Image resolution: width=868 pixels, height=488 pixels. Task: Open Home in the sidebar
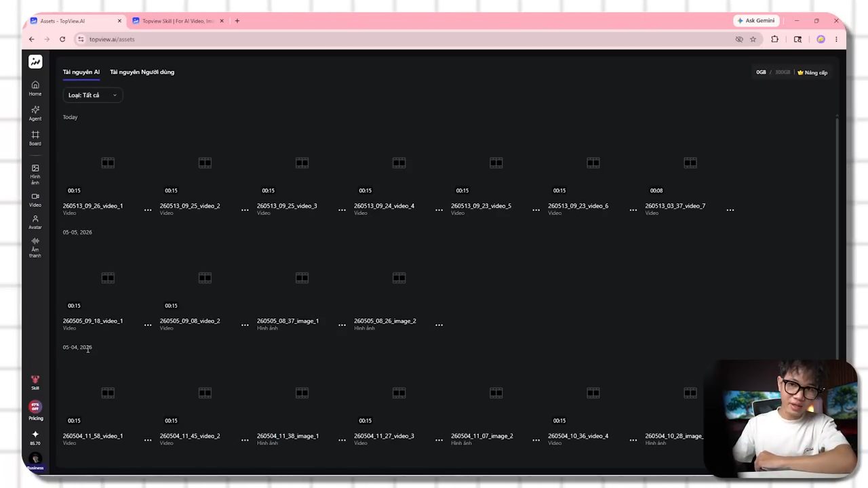coord(35,88)
